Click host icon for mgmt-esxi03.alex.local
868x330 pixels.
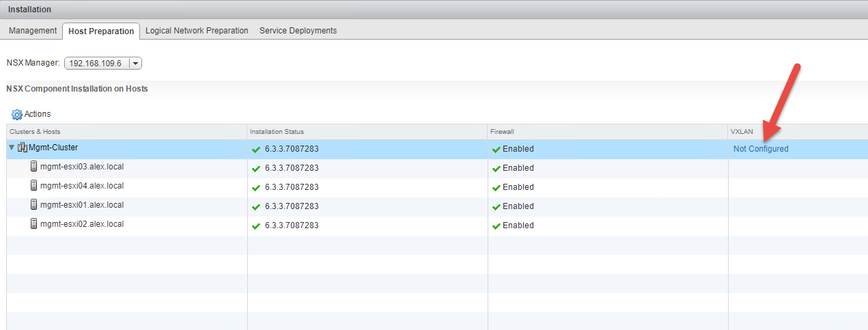[x=34, y=167]
